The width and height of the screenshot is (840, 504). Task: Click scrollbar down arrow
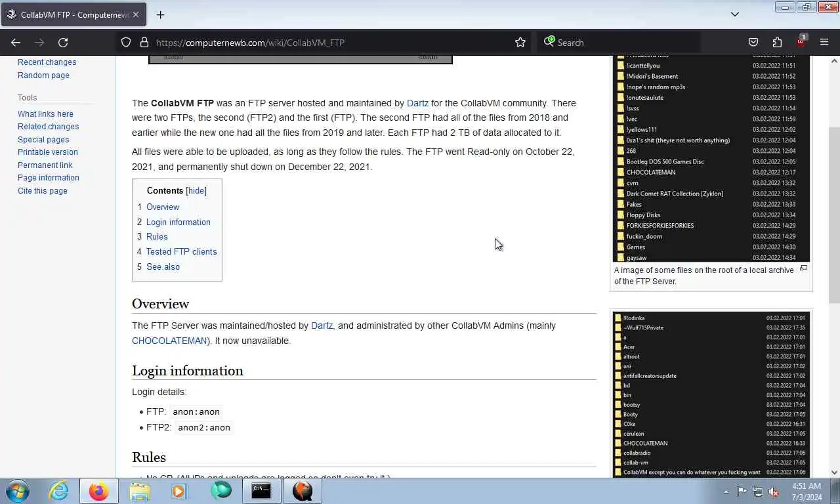834,472
